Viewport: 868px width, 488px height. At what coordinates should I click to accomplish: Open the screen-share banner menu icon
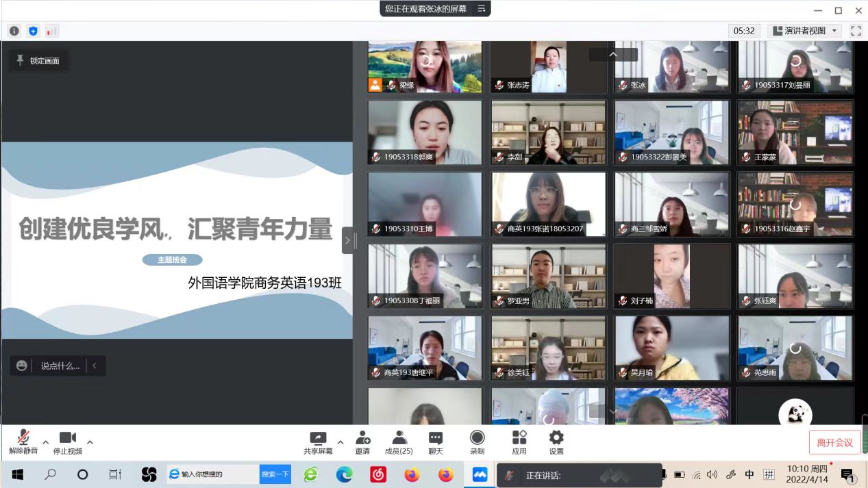coord(482,9)
